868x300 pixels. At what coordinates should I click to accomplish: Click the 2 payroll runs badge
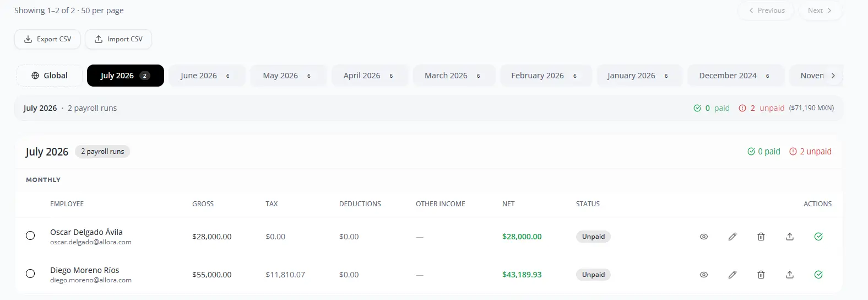(x=102, y=152)
